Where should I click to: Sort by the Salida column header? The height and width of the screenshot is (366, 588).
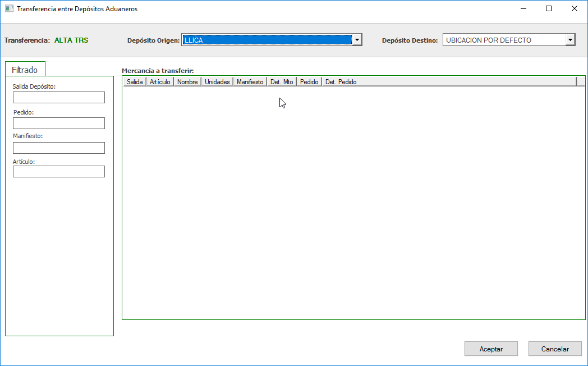[x=135, y=82]
